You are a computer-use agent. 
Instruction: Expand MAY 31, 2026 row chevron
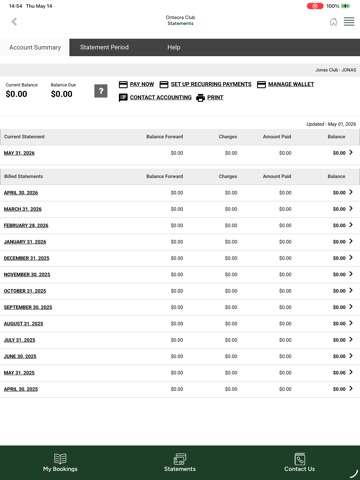pos(351,152)
